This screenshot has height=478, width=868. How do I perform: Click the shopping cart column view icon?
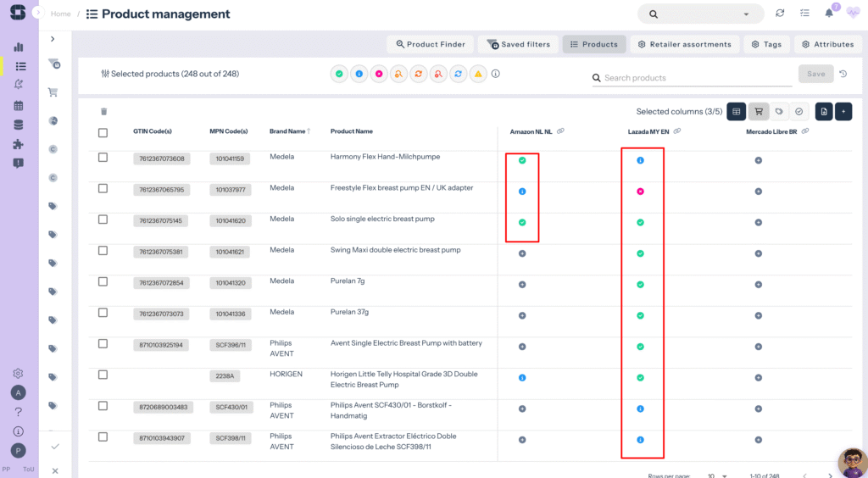[758, 111]
